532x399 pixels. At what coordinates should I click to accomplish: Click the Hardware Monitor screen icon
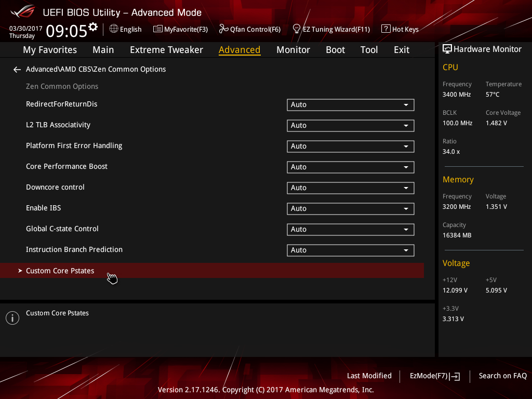click(x=447, y=49)
